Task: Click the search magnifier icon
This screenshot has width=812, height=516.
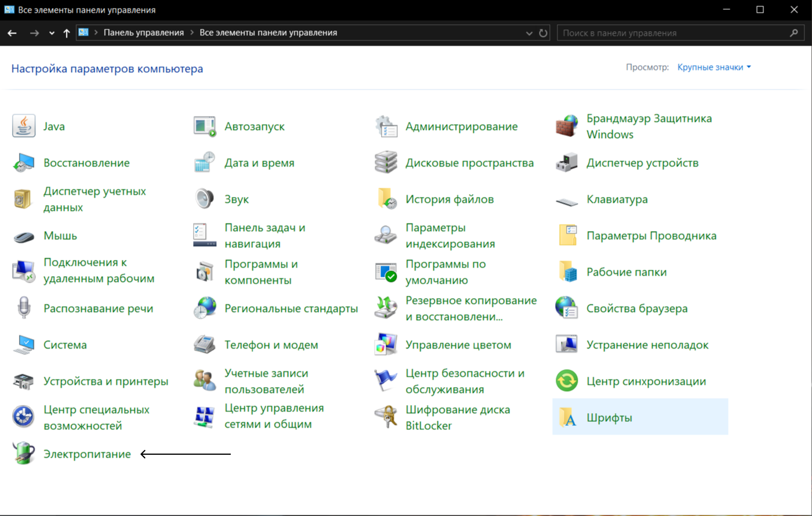Action: coord(794,33)
